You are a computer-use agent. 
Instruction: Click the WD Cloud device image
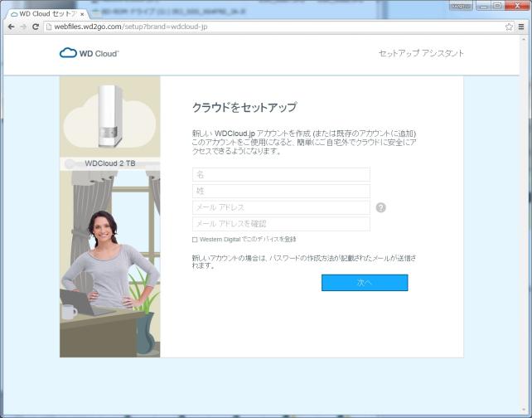point(110,116)
